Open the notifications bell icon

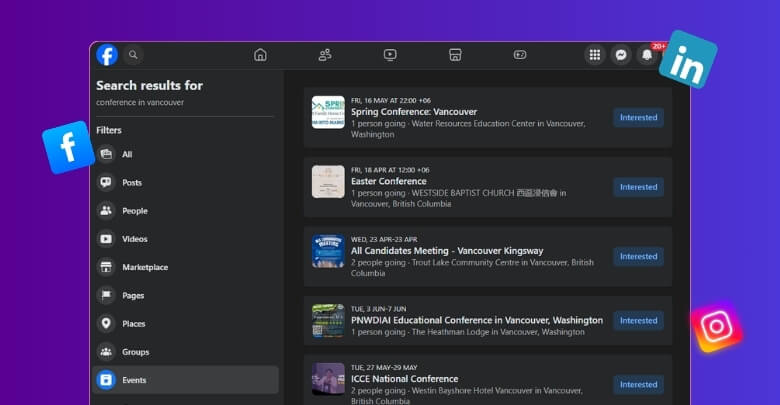647,55
